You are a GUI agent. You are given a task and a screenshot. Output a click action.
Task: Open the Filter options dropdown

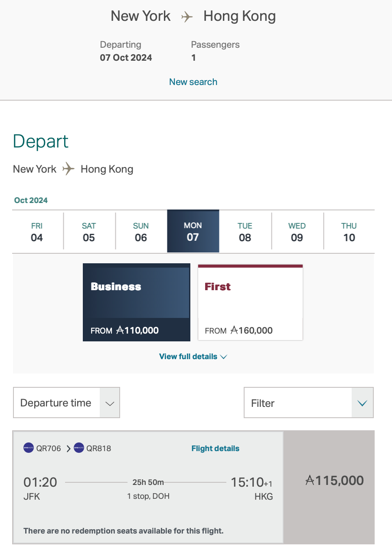pyautogui.click(x=308, y=403)
